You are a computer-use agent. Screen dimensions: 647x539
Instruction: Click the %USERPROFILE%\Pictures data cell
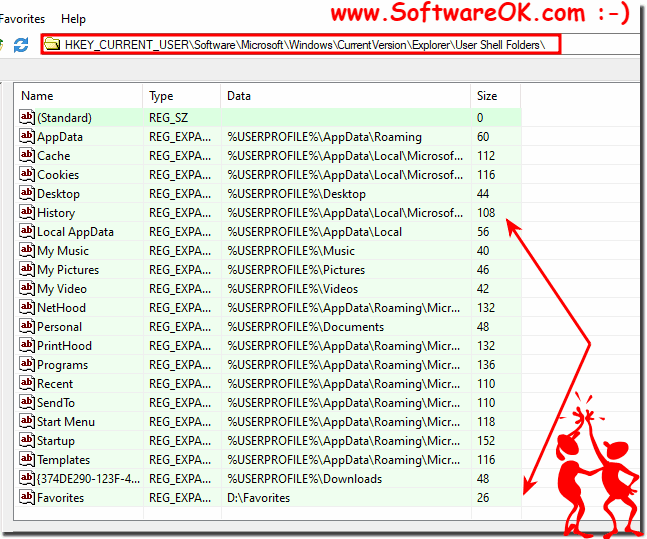296,270
